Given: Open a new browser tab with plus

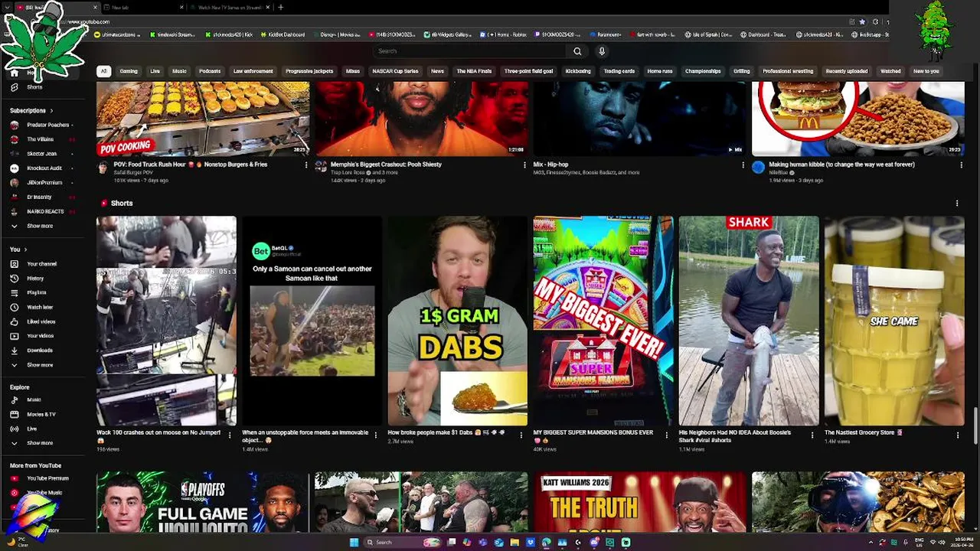Looking at the screenshot, I should pyautogui.click(x=280, y=8).
